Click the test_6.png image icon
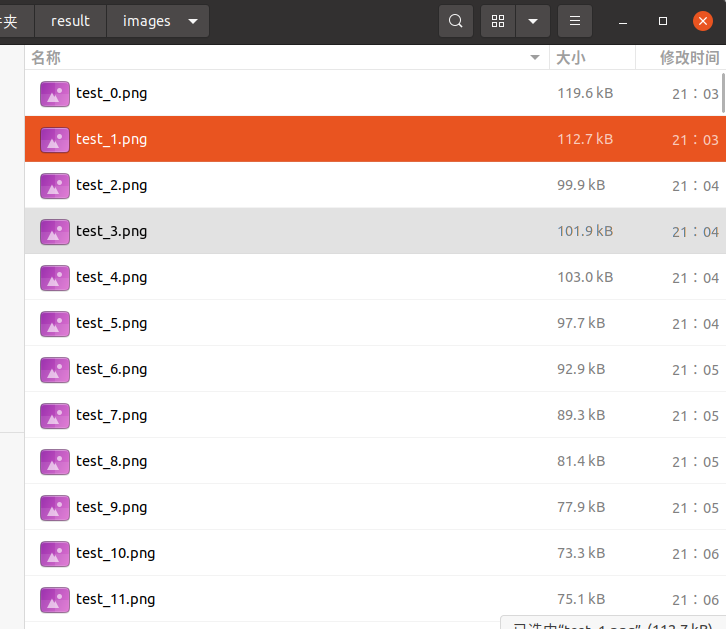The image size is (726, 629). point(55,370)
